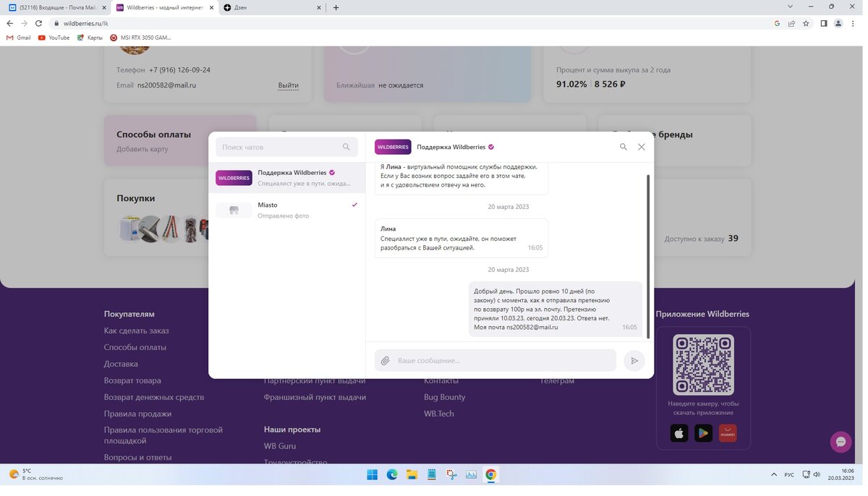Open the WB Guru project link
The width and height of the screenshot is (868, 496).
point(280,446)
